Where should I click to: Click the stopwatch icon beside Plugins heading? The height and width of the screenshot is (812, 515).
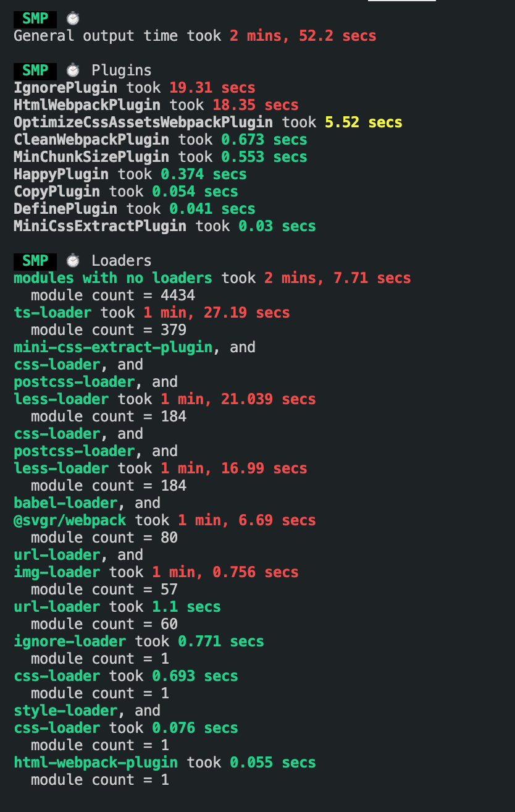pyautogui.click(x=73, y=70)
